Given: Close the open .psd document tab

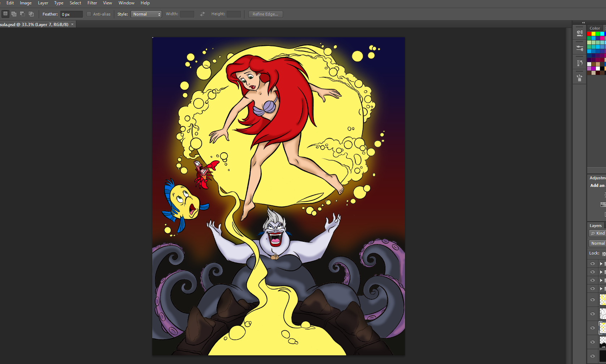Looking at the screenshot, I should [72, 24].
